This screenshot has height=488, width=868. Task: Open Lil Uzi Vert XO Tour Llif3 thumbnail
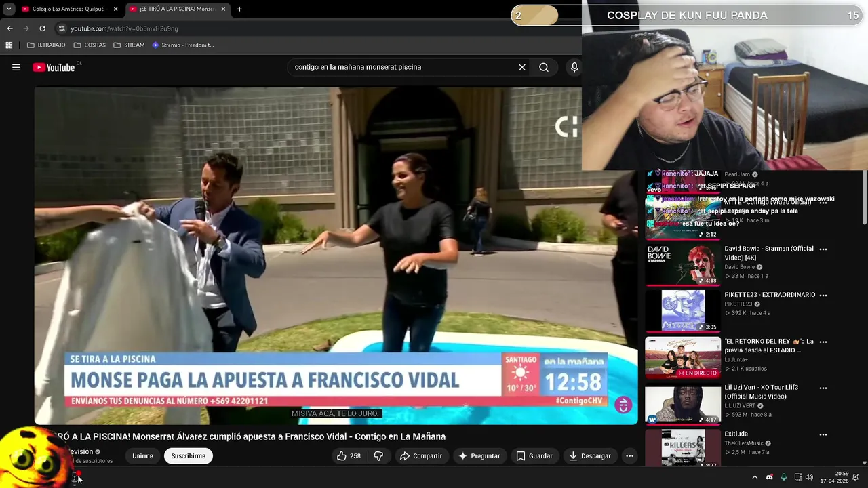pyautogui.click(x=683, y=404)
